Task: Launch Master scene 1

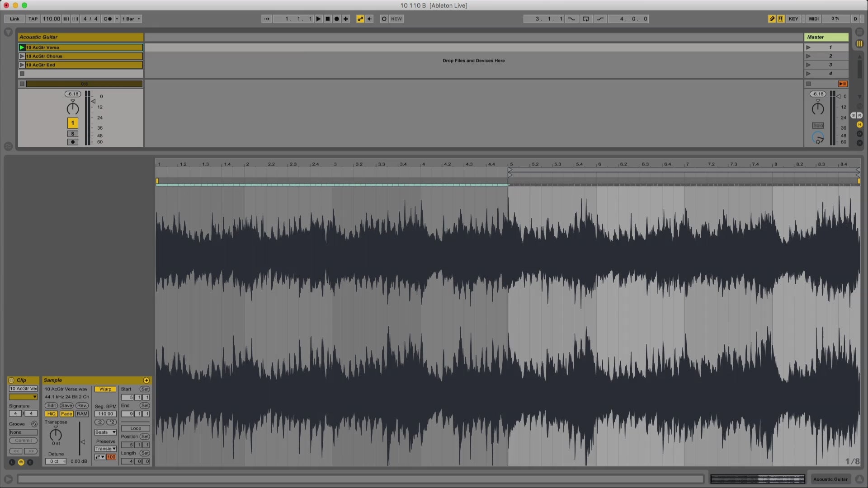Action: [x=809, y=47]
